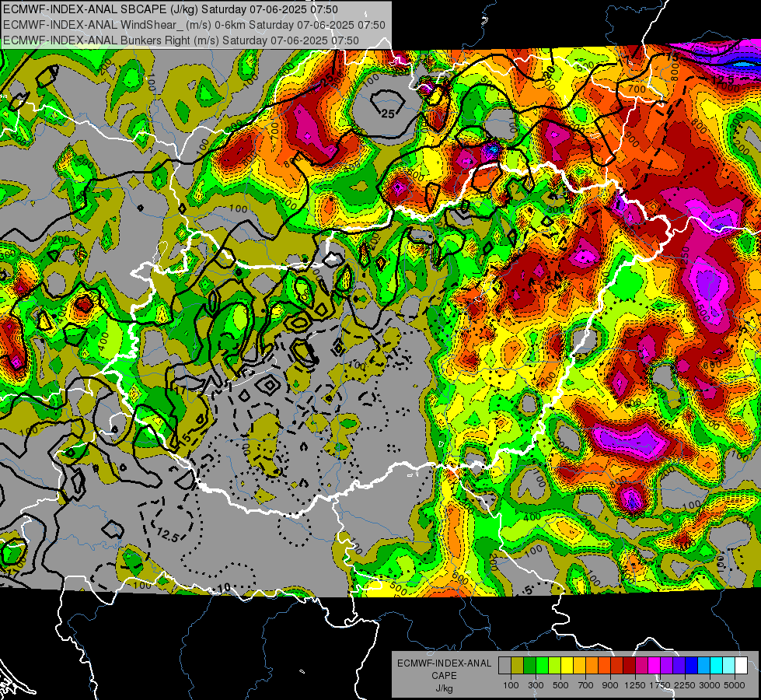Click the legend value 500
This screenshot has height=700, width=761.
pyautogui.click(x=560, y=685)
